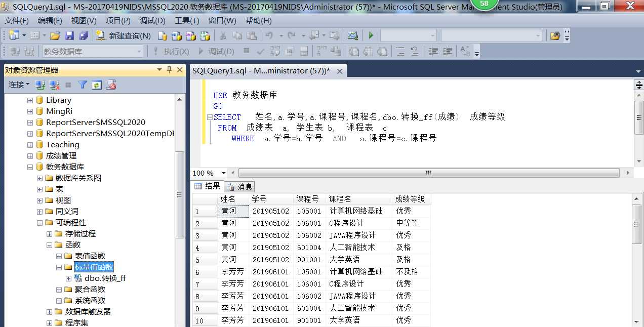Open the 帮助(H) menu
The height and width of the screenshot is (327, 644).
(x=258, y=21)
